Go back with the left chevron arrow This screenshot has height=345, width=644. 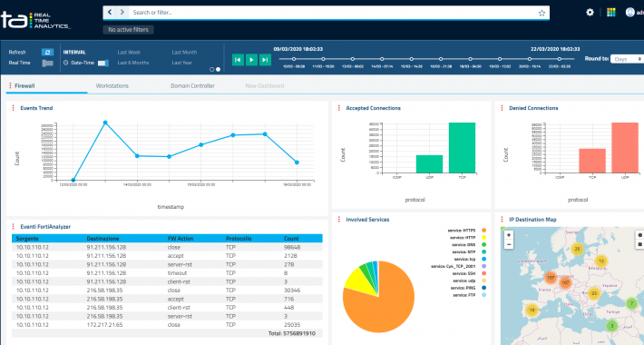coord(110,13)
